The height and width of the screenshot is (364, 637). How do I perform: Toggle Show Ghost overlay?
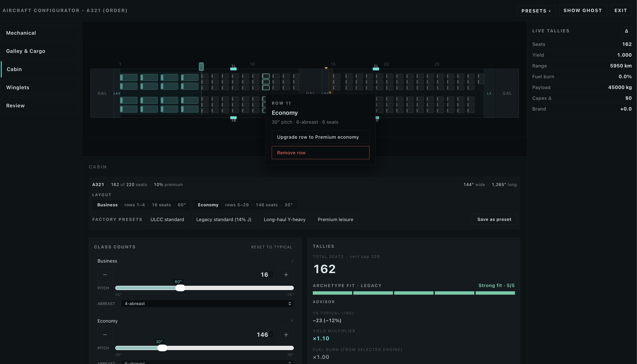[583, 11]
